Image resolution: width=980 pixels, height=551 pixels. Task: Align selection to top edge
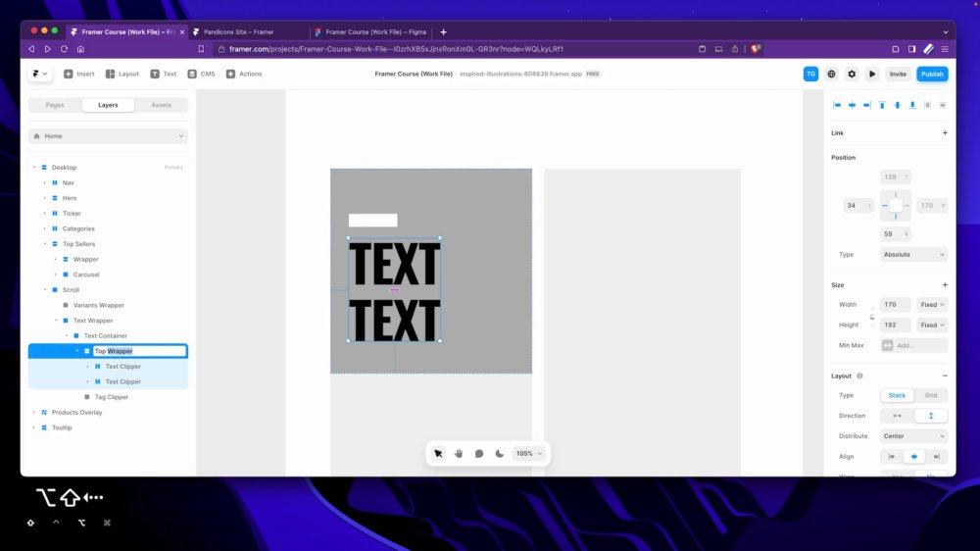pyautogui.click(x=882, y=105)
